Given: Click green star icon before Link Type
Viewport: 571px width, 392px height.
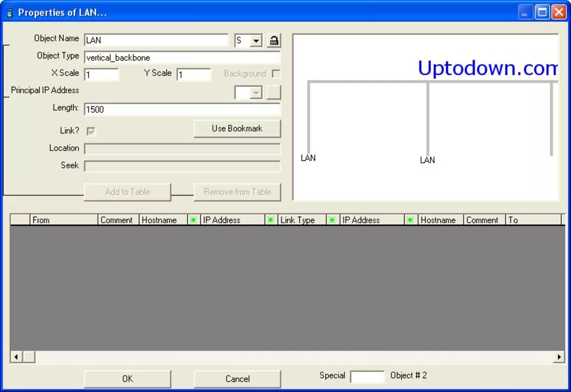Looking at the screenshot, I should pyautogui.click(x=271, y=220).
